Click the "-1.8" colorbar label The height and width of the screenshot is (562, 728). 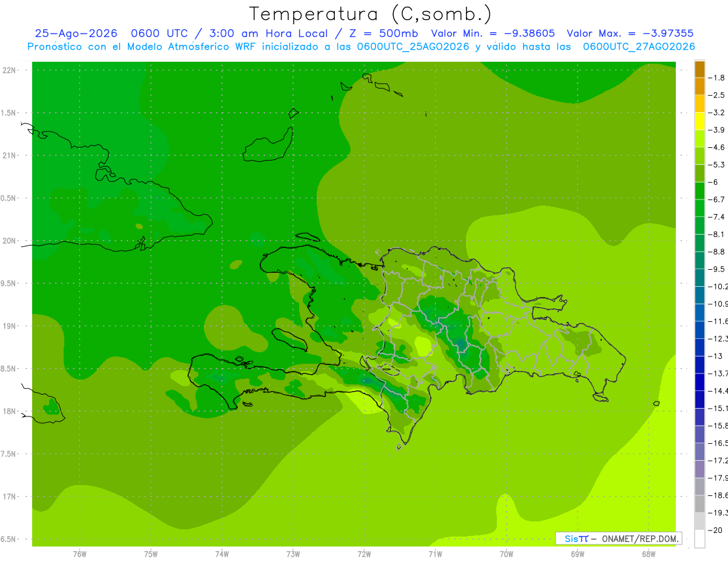[718, 78]
